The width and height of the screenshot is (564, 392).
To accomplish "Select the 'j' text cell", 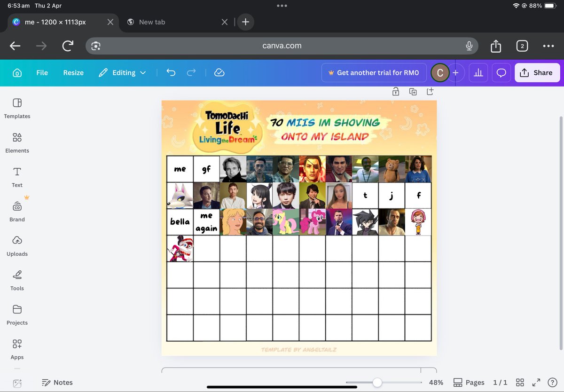I will (x=392, y=196).
